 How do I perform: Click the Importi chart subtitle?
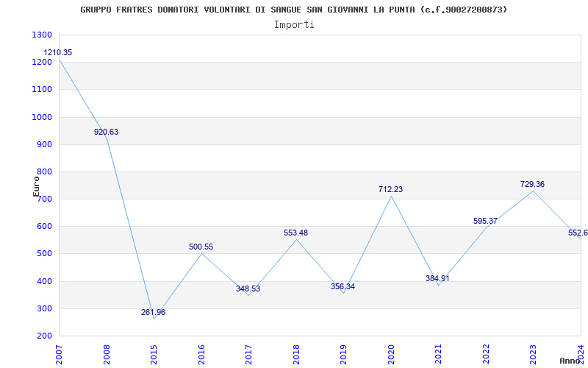click(x=294, y=24)
